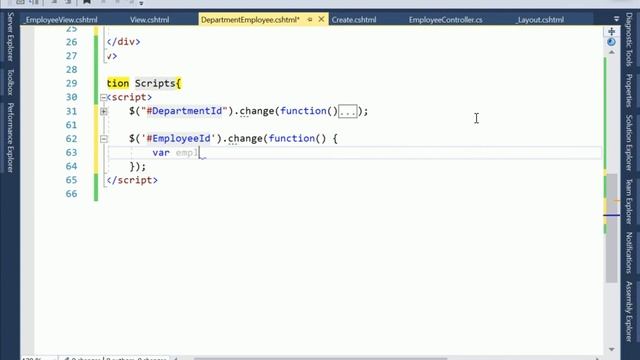Screen dimensions: 640x360
Task: Collapse the script tag region
Action: coord(103,97)
